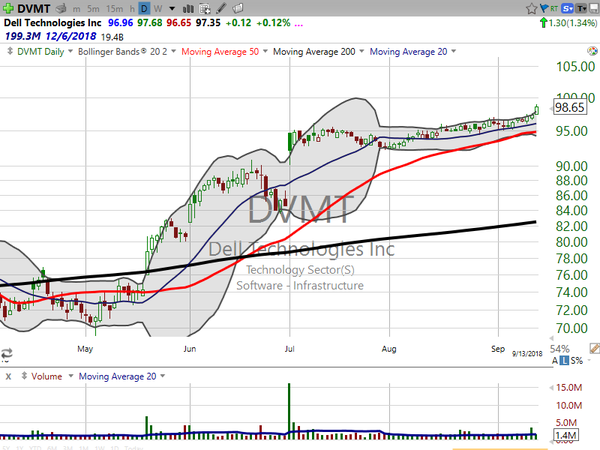Click the swap arrows icon near chart bottom-left

[x=6, y=354]
